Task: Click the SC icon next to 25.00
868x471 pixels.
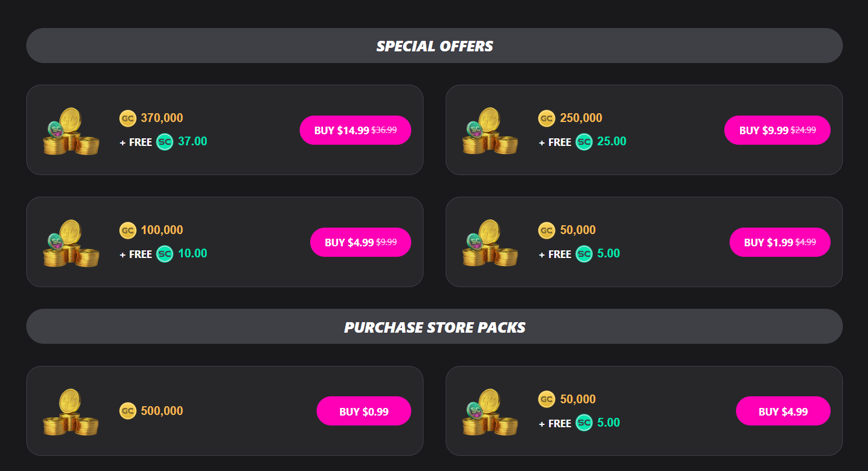Action: (583, 141)
